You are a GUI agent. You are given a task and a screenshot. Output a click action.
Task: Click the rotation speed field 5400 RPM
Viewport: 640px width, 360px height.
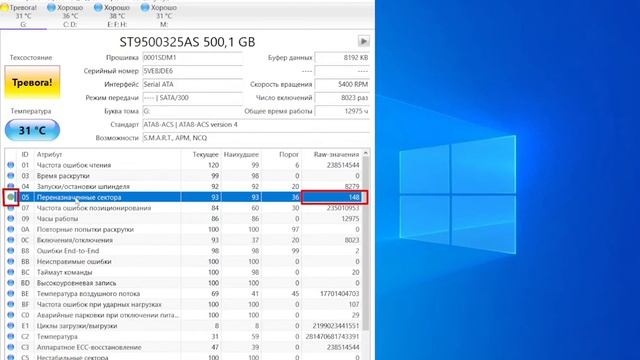342,84
